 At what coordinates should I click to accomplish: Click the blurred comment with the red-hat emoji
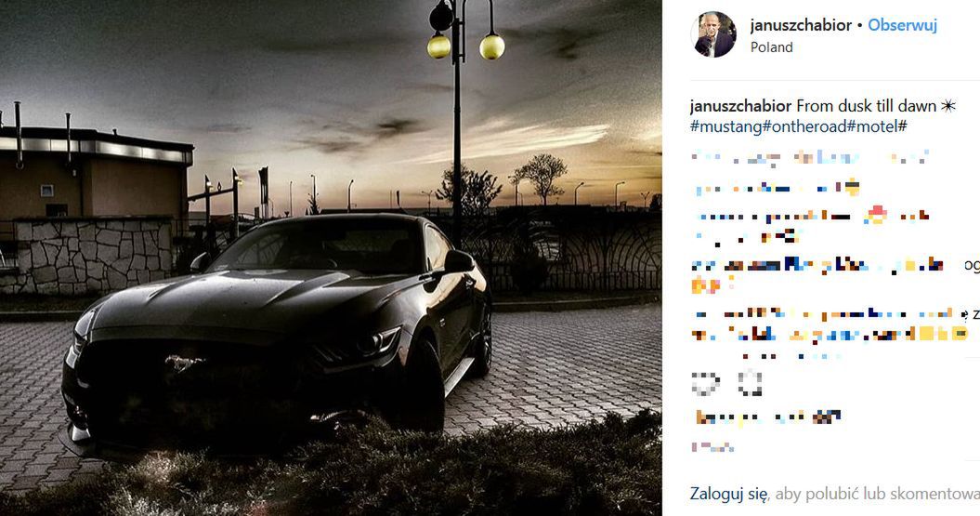(811, 225)
